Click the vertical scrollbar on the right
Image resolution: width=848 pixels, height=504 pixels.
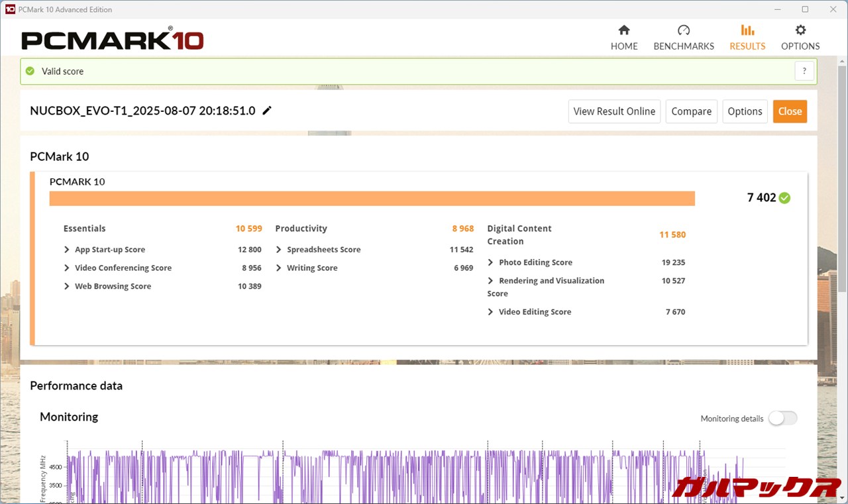[x=842, y=179]
